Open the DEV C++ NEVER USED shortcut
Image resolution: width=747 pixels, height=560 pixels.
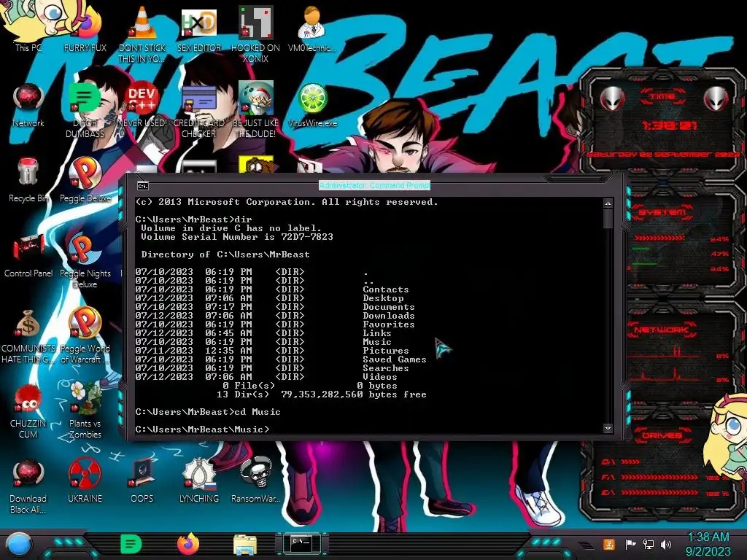[142, 105]
